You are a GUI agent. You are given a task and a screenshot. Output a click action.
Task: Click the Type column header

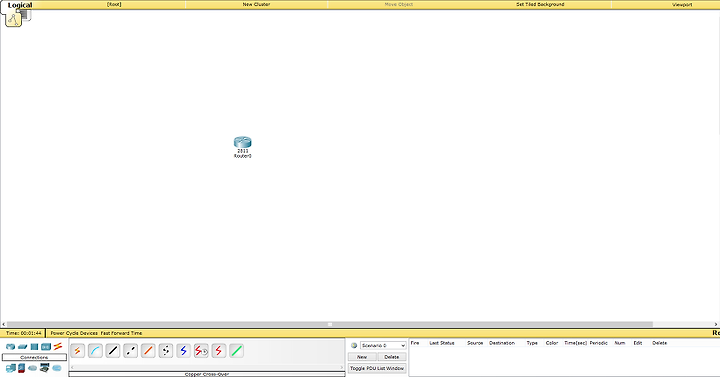point(532,343)
